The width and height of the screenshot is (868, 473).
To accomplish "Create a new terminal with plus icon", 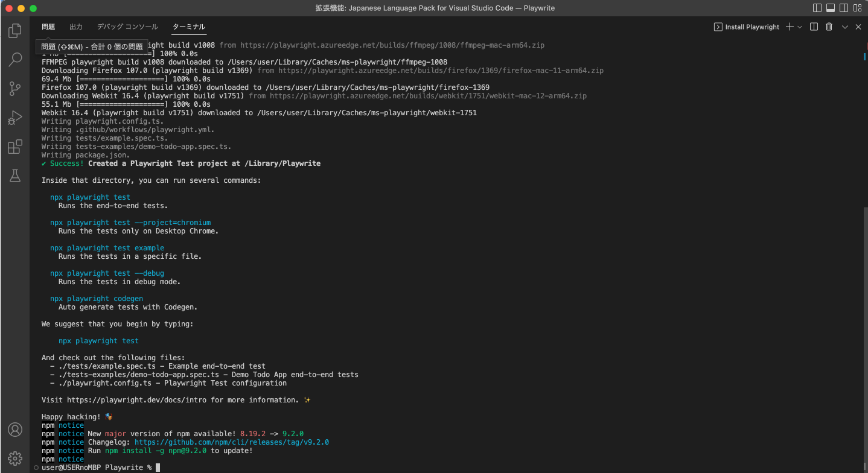I will pos(790,27).
